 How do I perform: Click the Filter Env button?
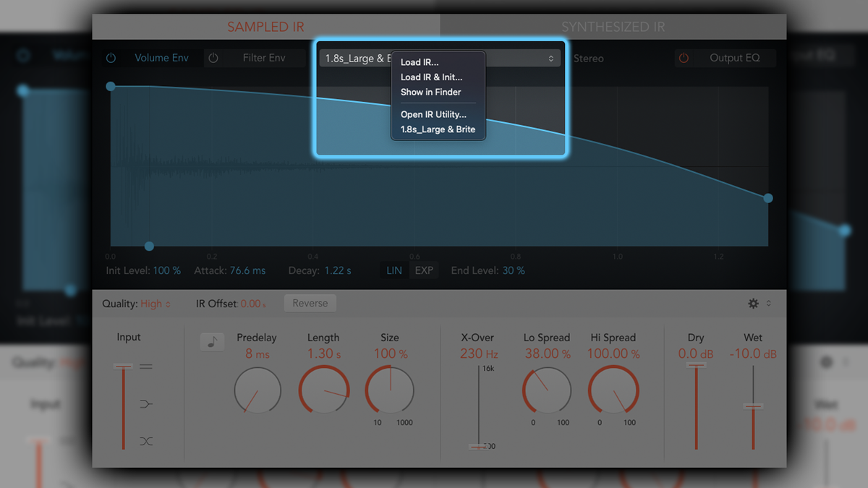pos(264,58)
